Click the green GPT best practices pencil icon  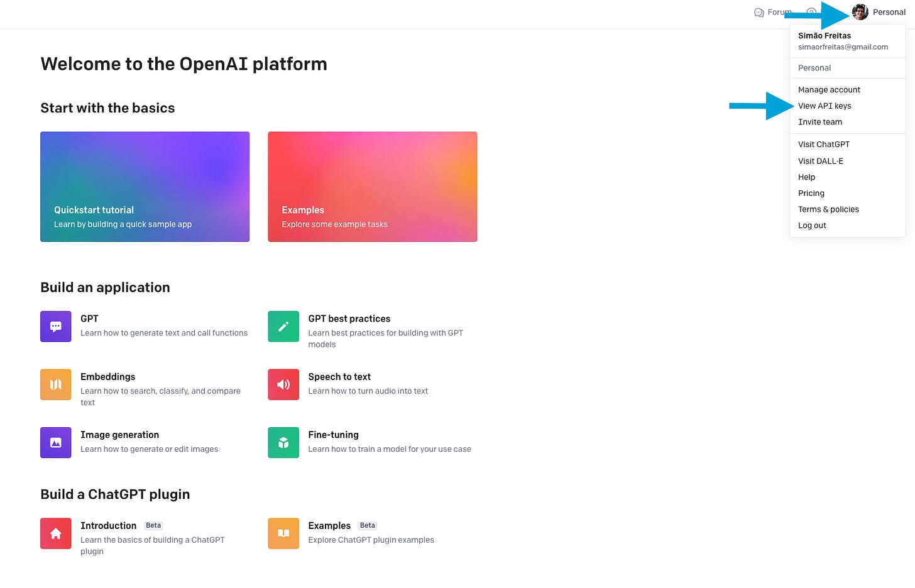[x=283, y=327]
